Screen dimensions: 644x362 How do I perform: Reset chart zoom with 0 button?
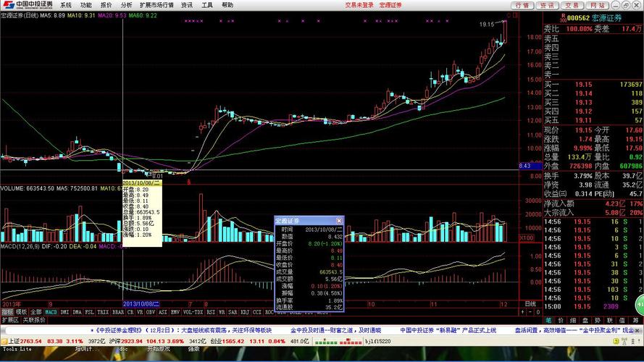(538, 312)
